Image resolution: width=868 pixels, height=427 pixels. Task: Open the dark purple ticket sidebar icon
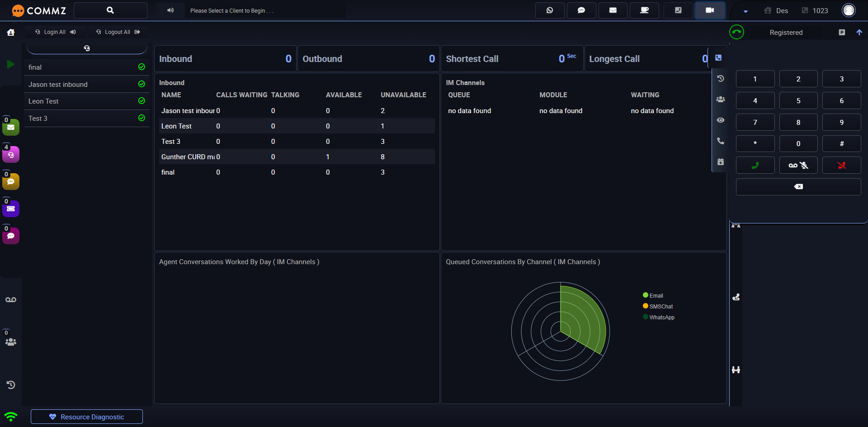(x=11, y=209)
